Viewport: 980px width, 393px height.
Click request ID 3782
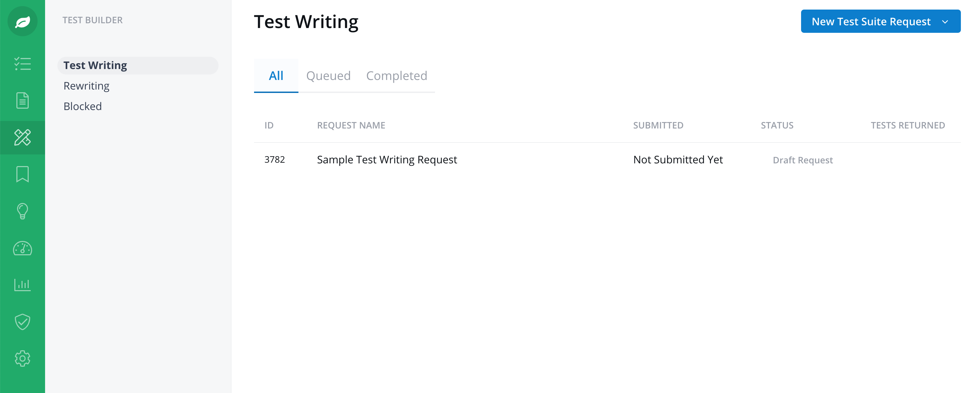click(274, 160)
